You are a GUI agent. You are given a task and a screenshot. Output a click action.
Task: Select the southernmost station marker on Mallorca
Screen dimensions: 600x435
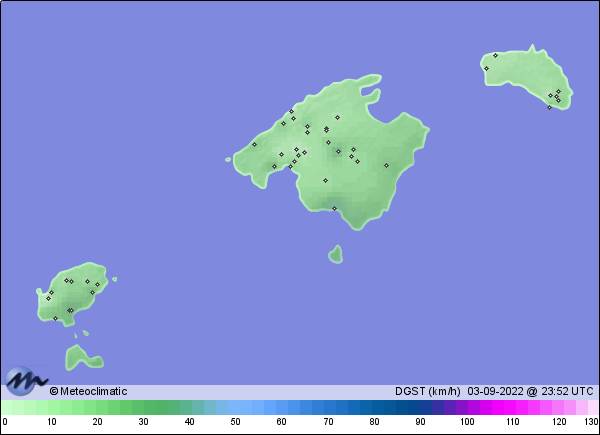pos(334,209)
